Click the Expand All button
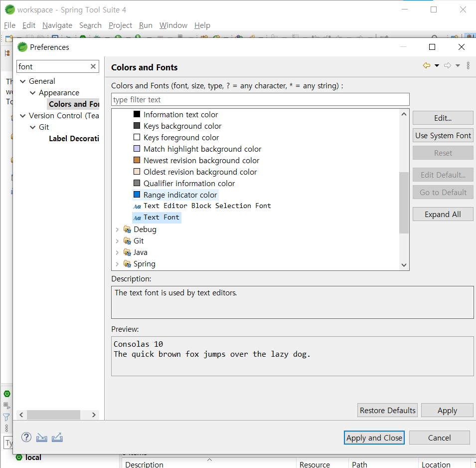 pyautogui.click(x=443, y=214)
